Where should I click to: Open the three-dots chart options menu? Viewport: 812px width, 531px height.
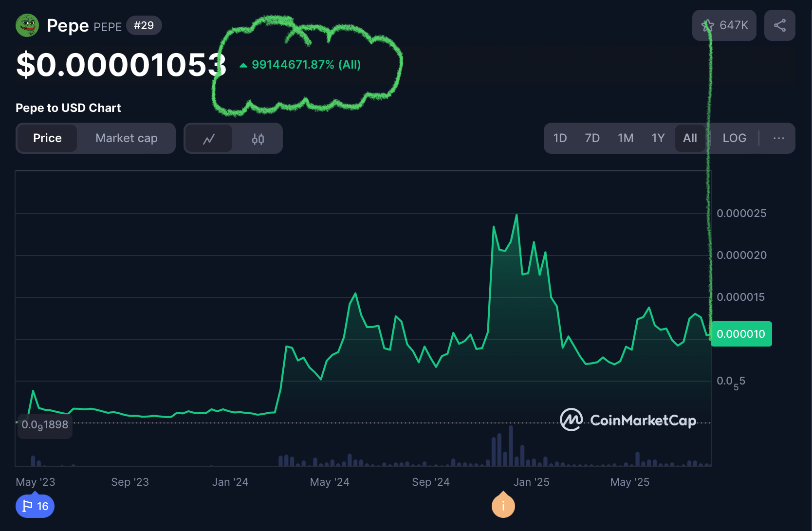(x=779, y=138)
